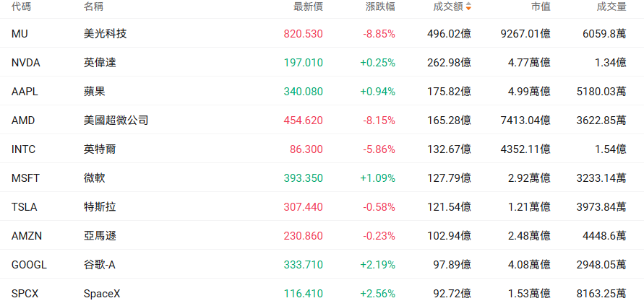Image resolution: width=644 pixels, height=306 pixels.
Task: Select the TSLA ticker code
Action: point(25,207)
